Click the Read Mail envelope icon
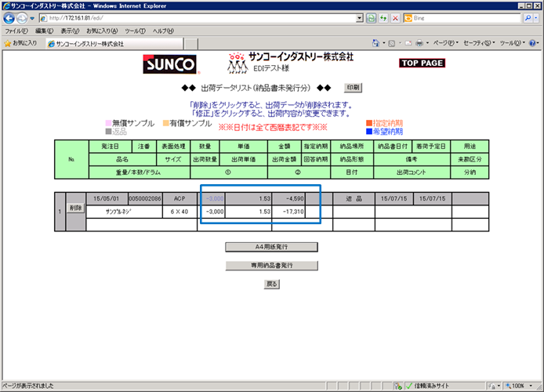Viewport: 544px width, 392px height. click(408, 43)
